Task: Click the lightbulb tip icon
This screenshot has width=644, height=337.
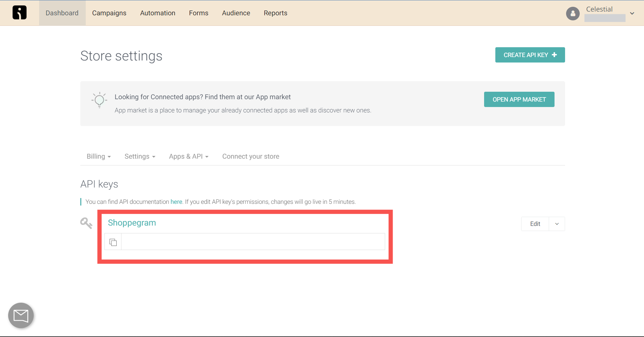Action: (x=99, y=100)
